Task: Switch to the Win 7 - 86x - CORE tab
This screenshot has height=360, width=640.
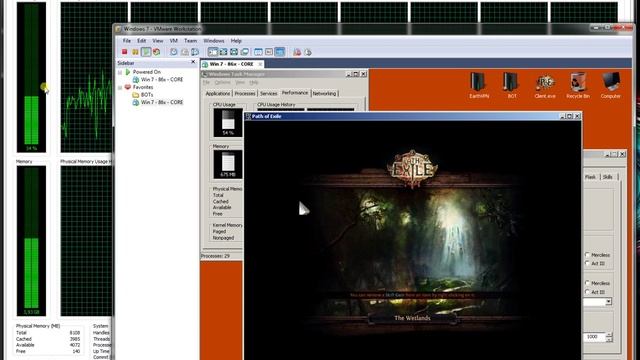Action: (x=231, y=64)
